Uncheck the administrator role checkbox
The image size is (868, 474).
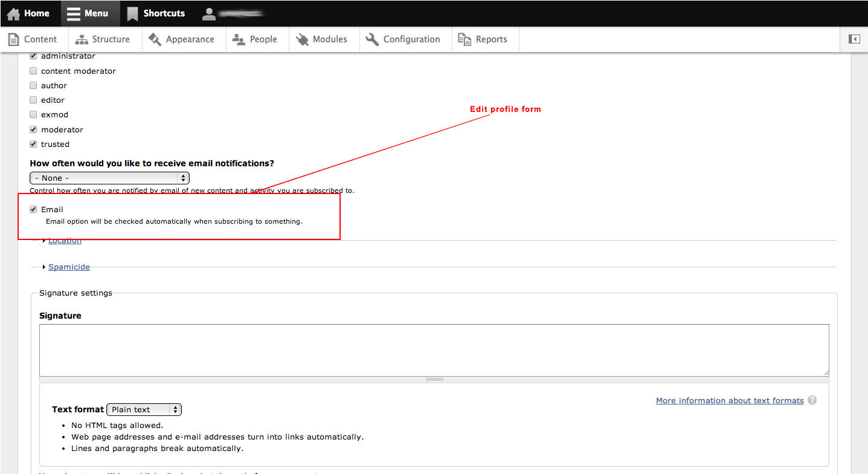coord(33,56)
